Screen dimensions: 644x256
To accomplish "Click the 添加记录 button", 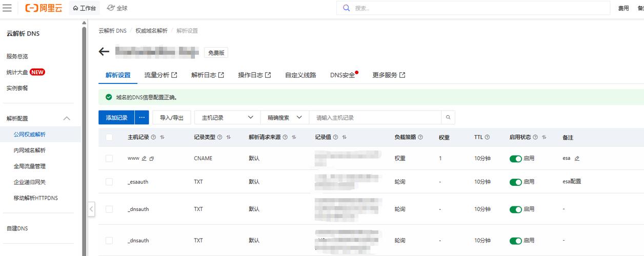I will (x=116, y=117).
